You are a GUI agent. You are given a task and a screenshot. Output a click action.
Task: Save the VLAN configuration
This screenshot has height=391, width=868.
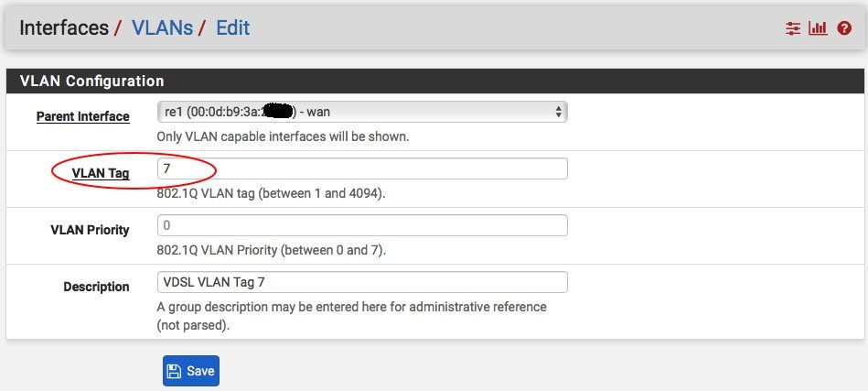click(191, 371)
